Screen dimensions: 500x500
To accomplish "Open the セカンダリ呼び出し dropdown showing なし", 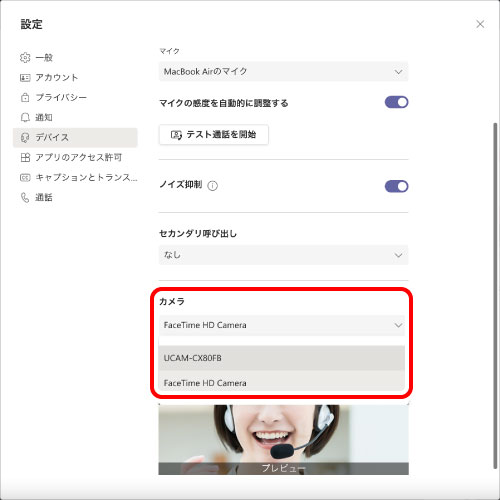I will click(x=283, y=255).
